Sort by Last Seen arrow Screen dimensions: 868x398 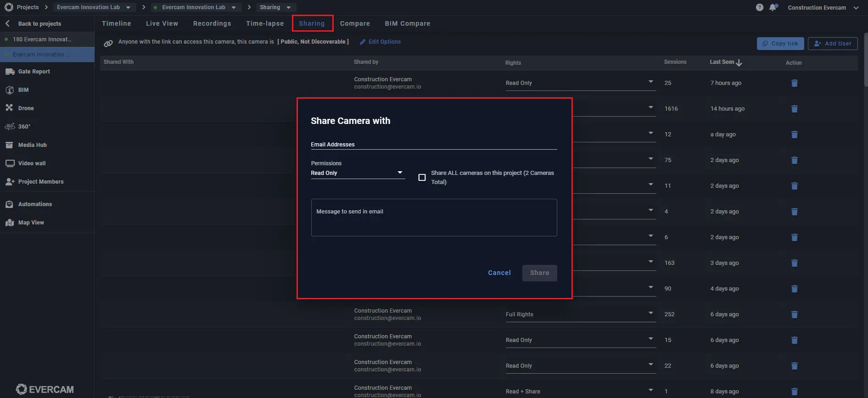pyautogui.click(x=739, y=62)
